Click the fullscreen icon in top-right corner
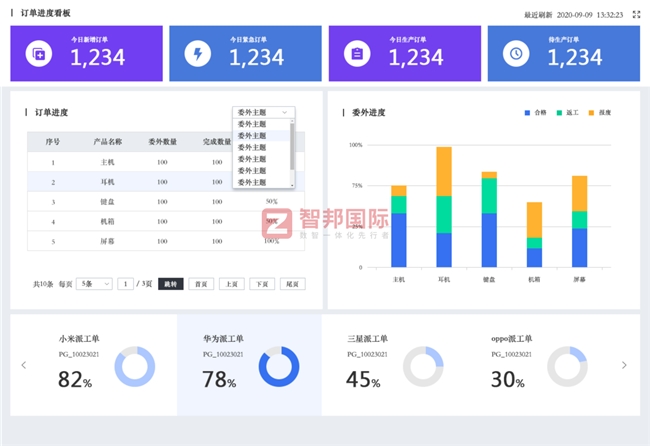This screenshot has width=650, height=446. (636, 14)
